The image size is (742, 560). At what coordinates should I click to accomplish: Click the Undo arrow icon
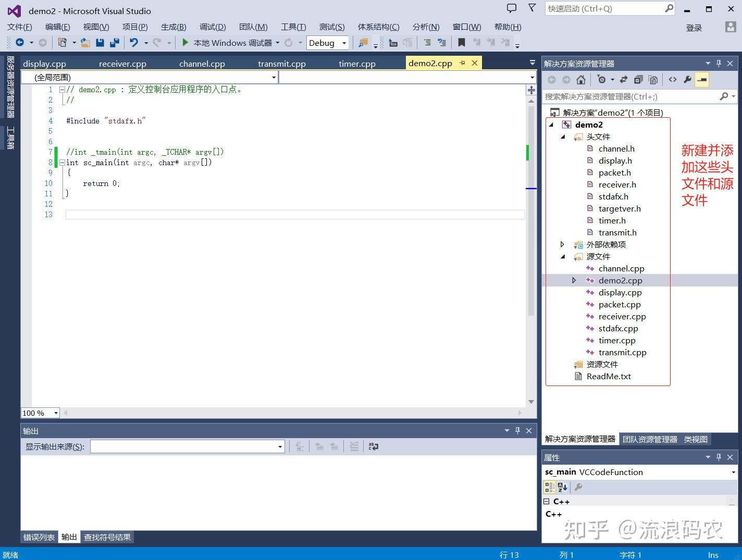[x=134, y=43]
